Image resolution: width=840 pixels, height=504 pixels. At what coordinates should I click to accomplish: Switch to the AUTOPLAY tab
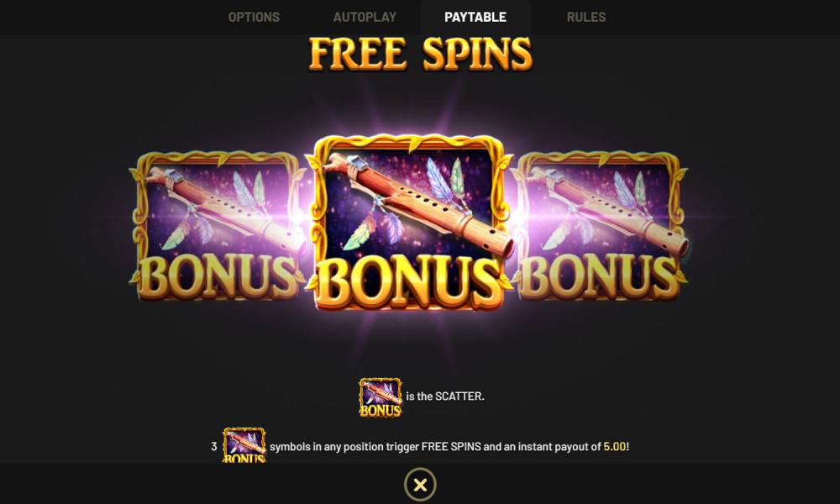(365, 17)
